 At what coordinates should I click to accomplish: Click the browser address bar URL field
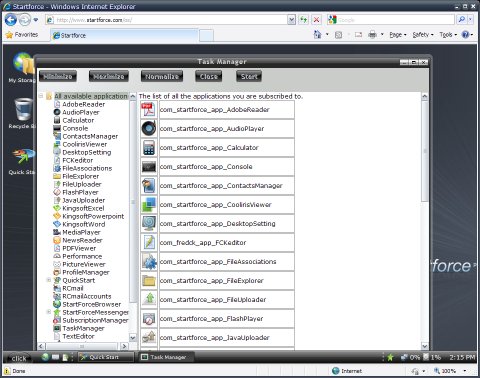[x=170, y=20]
